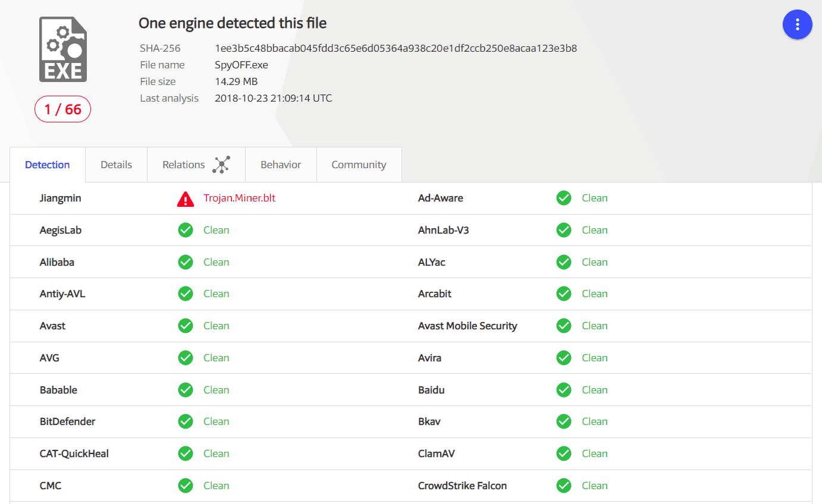Click the green check icon for Avira
The width and height of the screenshot is (822, 504).
(564, 358)
